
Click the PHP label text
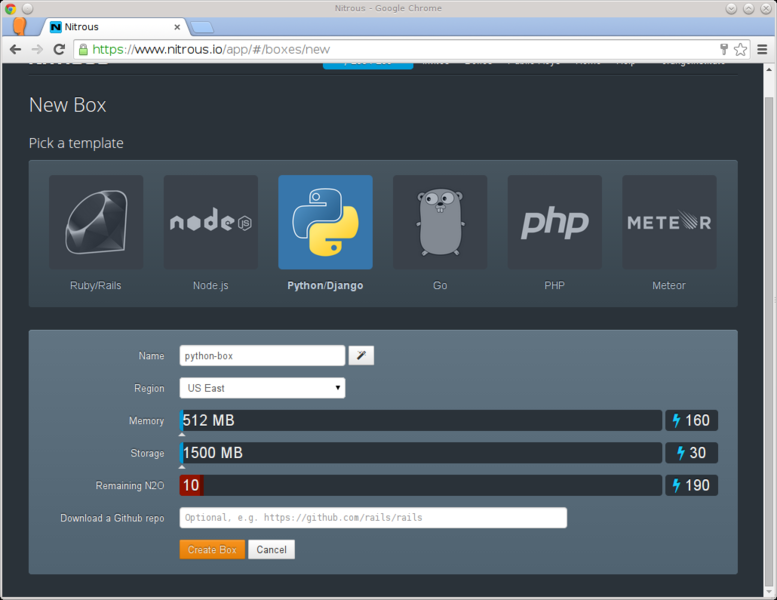point(555,285)
